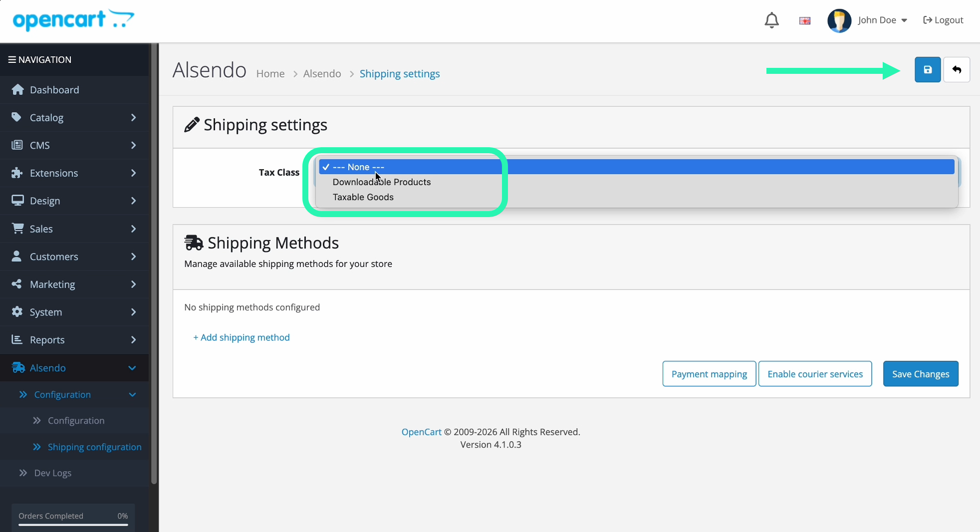Choose Downloadable Products tax class
Viewport: 980px width, 532px height.
pos(637,182)
